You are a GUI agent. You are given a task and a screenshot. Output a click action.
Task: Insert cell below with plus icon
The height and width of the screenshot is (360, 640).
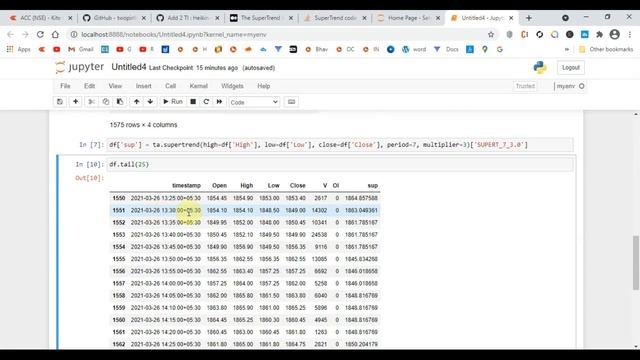76,102
